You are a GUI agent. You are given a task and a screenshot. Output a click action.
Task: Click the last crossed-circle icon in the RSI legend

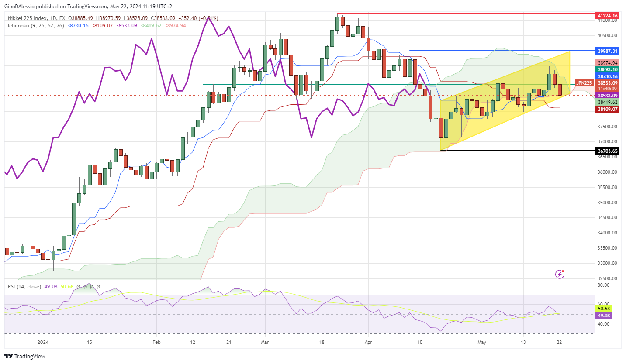tap(98, 287)
